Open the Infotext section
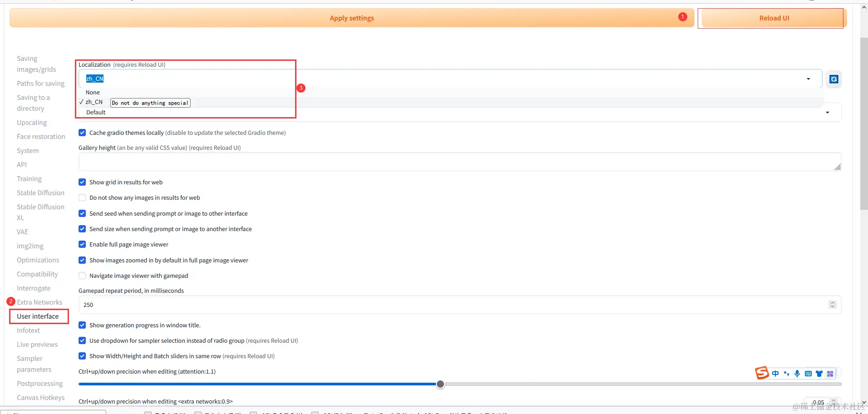The image size is (868, 414). coord(28,330)
